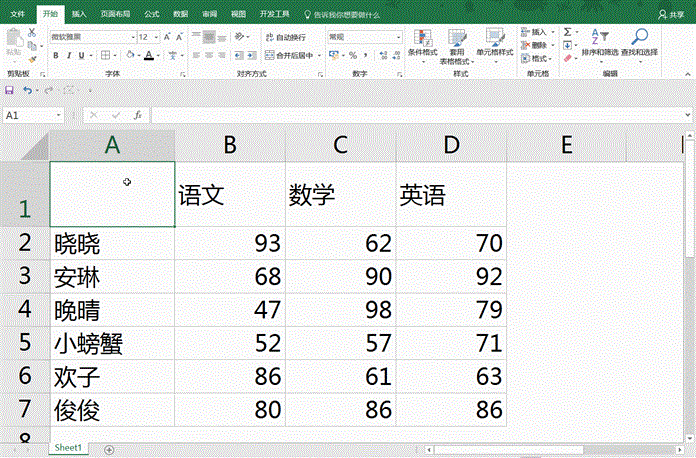
Task: Click the font color red A swatch
Action: pyautogui.click(x=148, y=55)
